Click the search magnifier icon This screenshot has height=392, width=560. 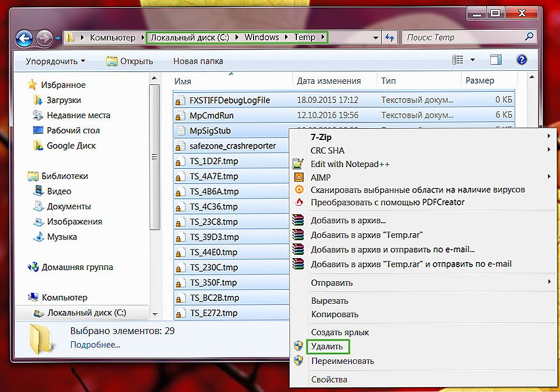coord(529,37)
